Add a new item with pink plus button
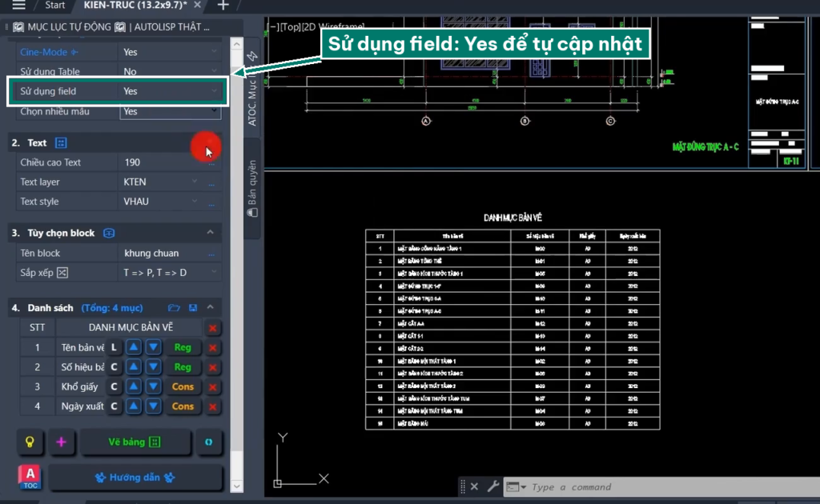The image size is (820, 504). click(x=61, y=442)
